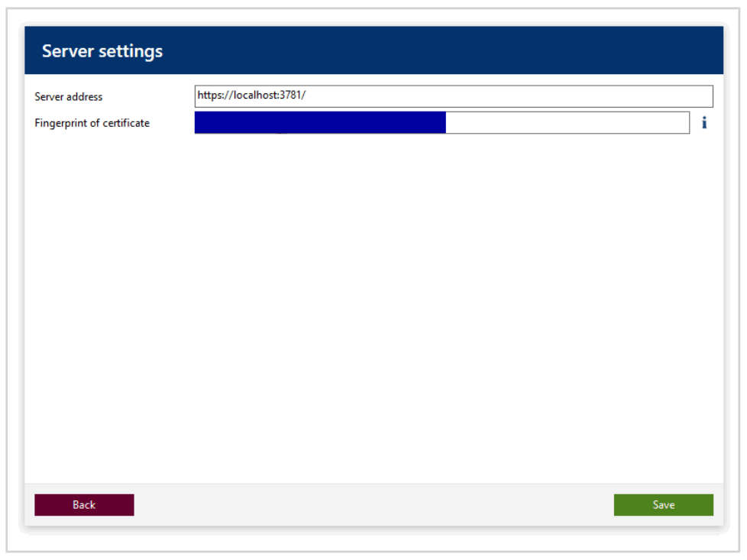This screenshot has height=560, width=747.
Task: Return to the previous screen with Back
Action: click(x=84, y=504)
